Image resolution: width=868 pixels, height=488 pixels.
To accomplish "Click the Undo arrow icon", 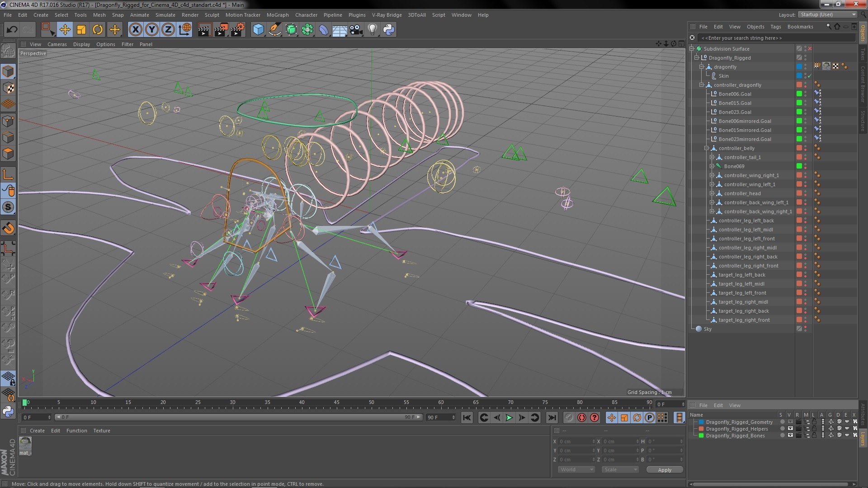I will 12,30.
